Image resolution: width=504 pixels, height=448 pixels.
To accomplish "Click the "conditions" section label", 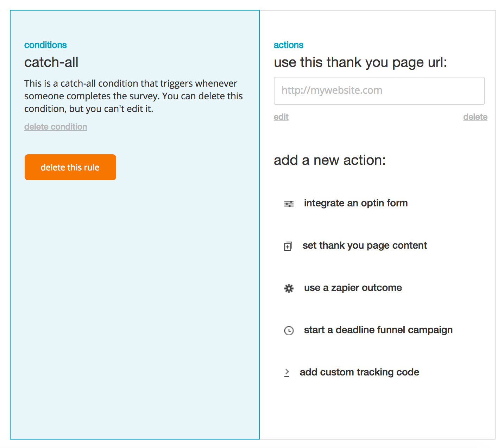I will coord(45,45).
